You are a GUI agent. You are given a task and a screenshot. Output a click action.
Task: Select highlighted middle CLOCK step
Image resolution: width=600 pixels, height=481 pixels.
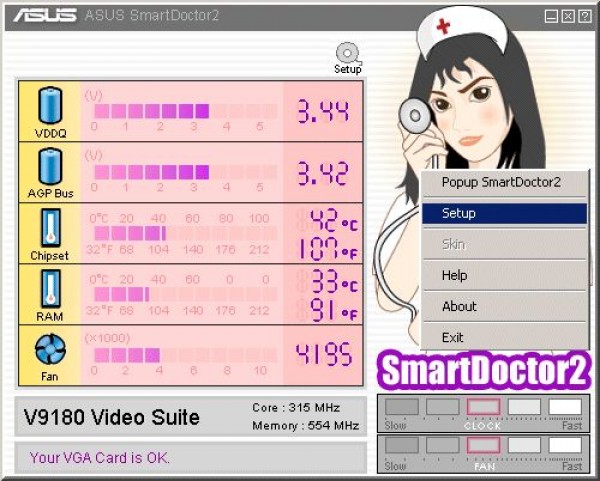(483, 406)
